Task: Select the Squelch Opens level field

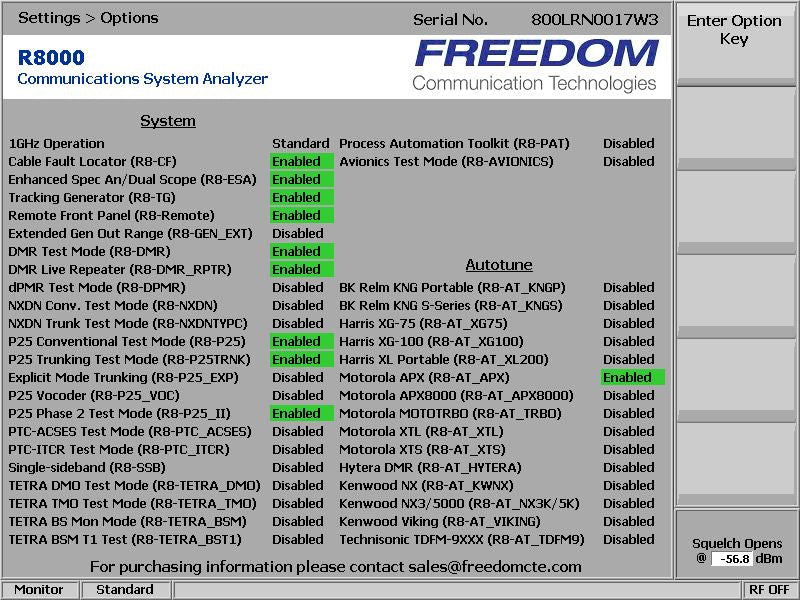Action: (732, 559)
